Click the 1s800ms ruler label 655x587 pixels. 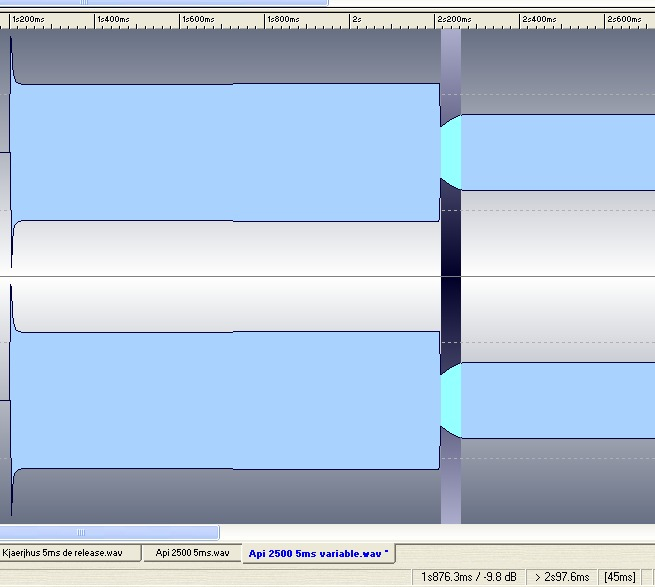tap(284, 19)
